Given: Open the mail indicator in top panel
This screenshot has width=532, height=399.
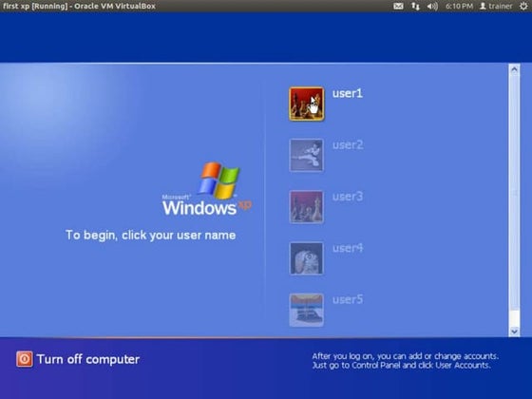Looking at the screenshot, I should pos(398,6).
